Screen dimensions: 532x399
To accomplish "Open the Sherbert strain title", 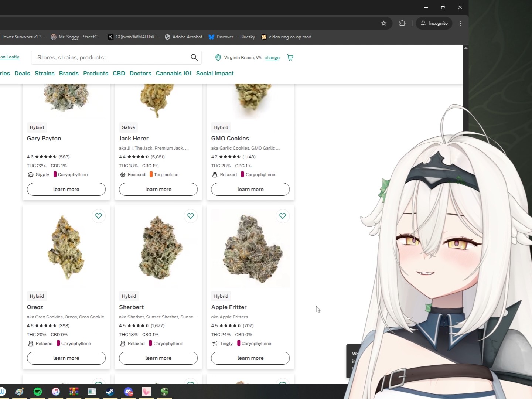I will pos(132,307).
